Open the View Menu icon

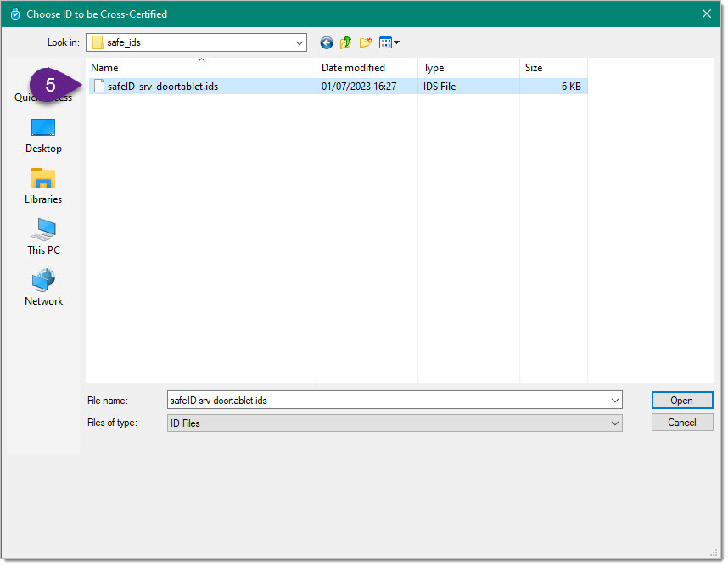(x=389, y=42)
